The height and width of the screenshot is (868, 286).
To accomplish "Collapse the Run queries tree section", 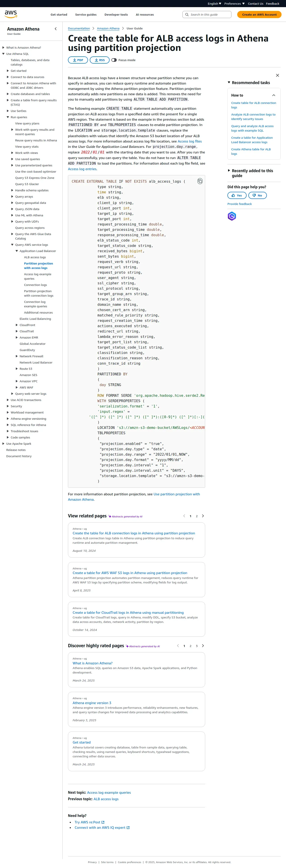I will pos(8,117).
